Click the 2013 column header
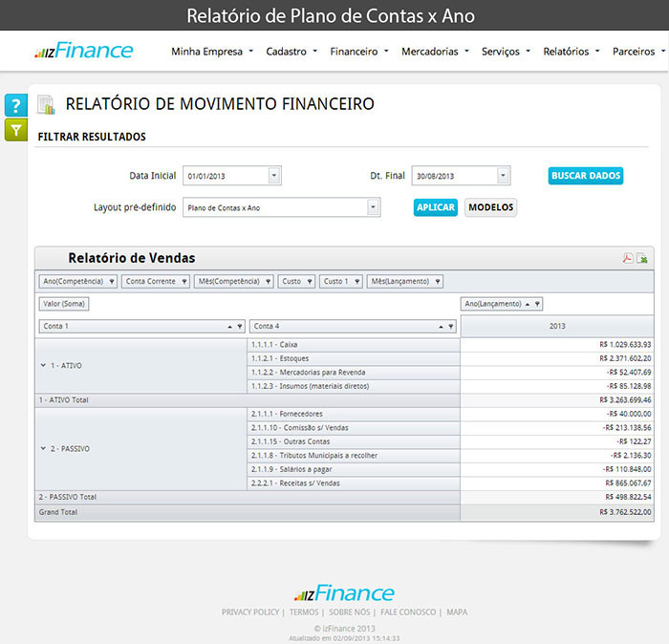The height and width of the screenshot is (644, 669). tap(557, 326)
